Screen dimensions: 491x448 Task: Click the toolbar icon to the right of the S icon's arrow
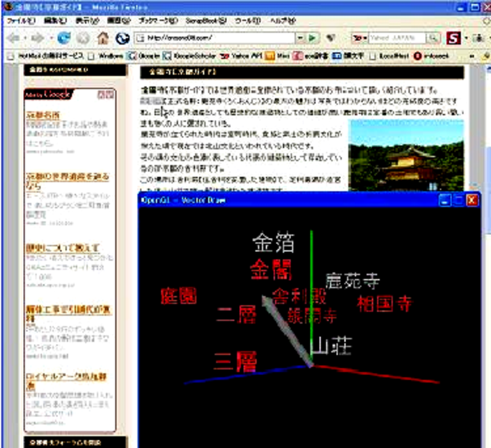click(x=478, y=38)
